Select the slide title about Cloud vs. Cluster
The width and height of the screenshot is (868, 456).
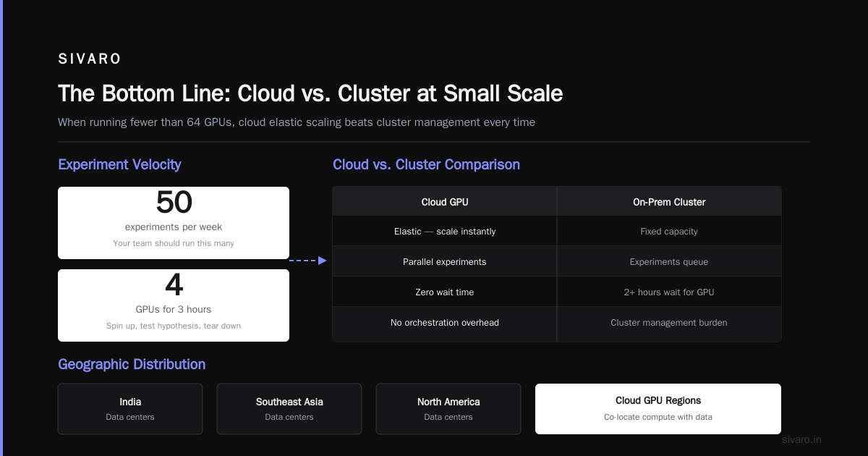pos(310,94)
